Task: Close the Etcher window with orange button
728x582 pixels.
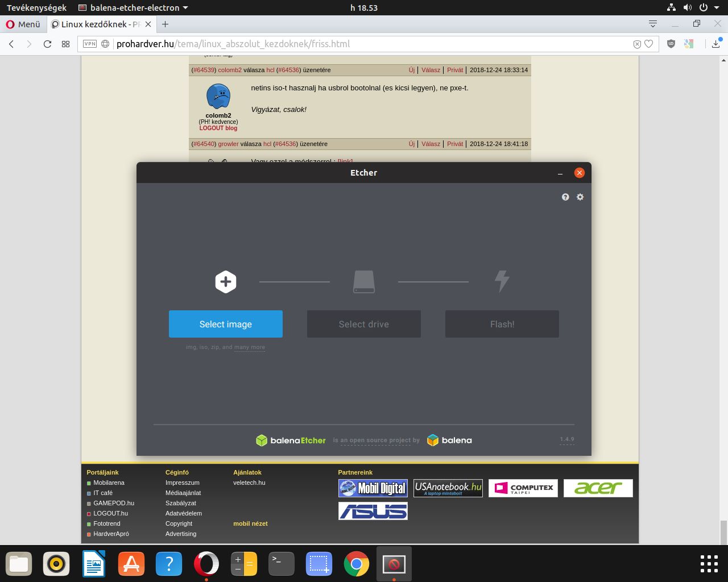Action: point(580,173)
